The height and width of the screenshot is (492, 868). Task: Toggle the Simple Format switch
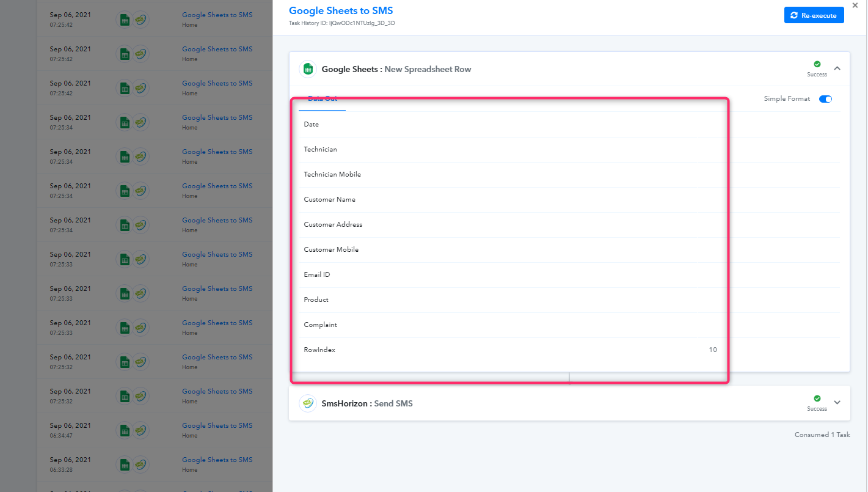pyautogui.click(x=825, y=99)
